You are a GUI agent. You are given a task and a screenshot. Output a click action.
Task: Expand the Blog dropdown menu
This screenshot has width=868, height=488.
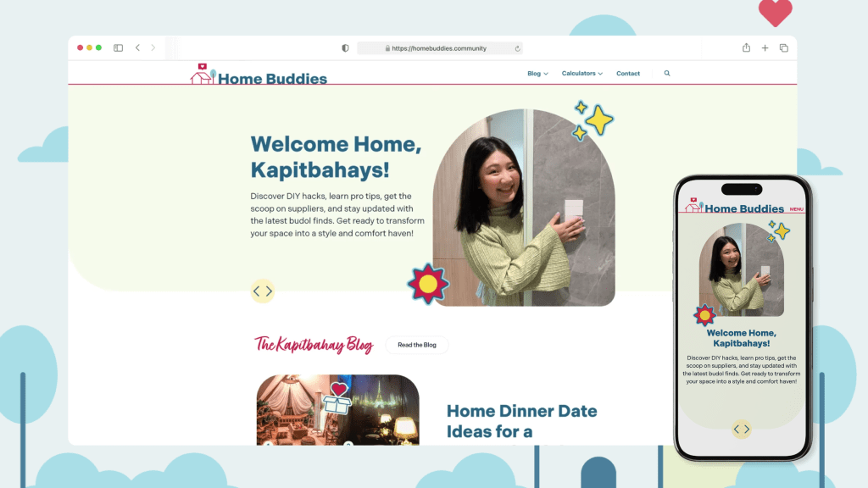point(537,74)
